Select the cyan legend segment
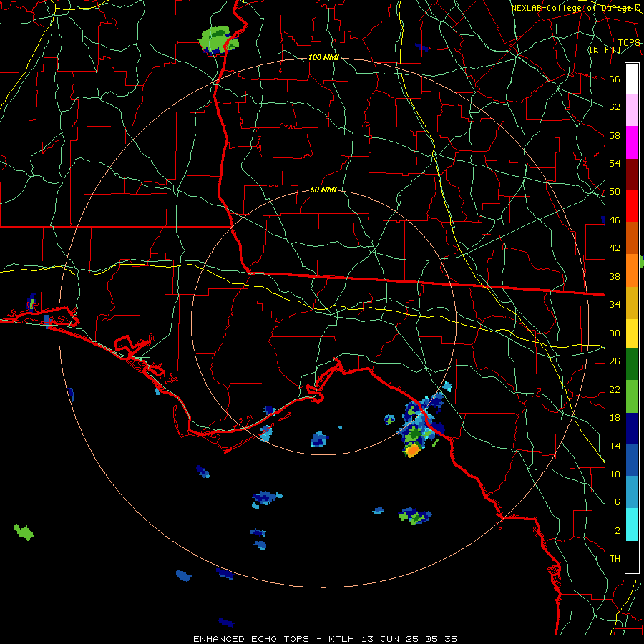The height and width of the screenshot is (644, 644). coord(632,525)
